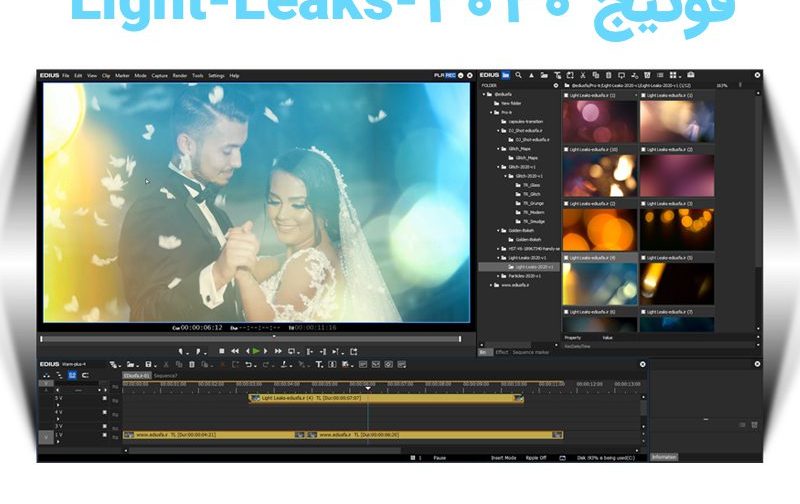
Task: Toggle the 5 V track lock box
Action: (x=105, y=398)
